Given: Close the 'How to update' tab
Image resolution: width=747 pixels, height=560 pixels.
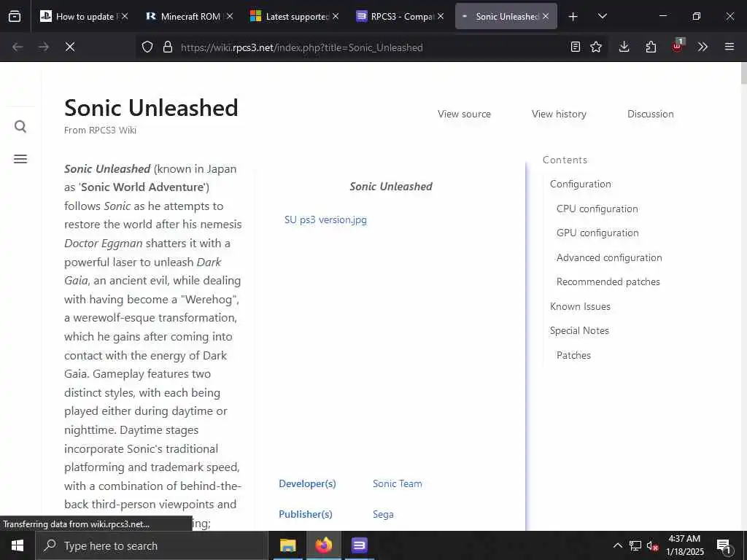Looking at the screenshot, I should pyautogui.click(x=124, y=16).
